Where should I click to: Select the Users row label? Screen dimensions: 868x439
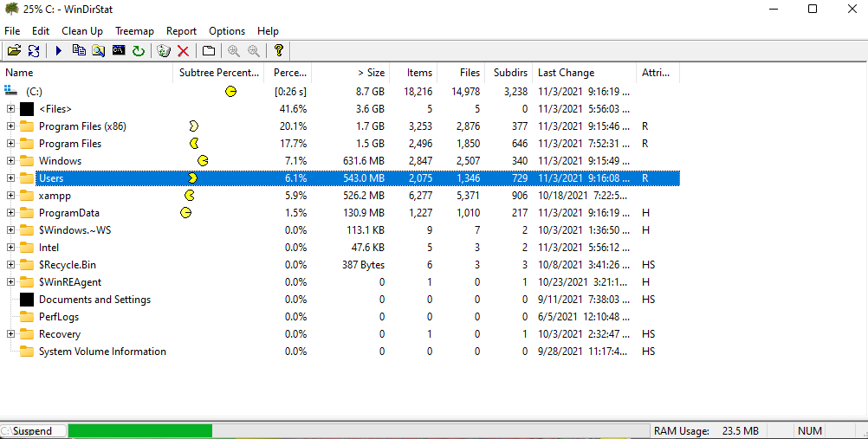pos(51,178)
